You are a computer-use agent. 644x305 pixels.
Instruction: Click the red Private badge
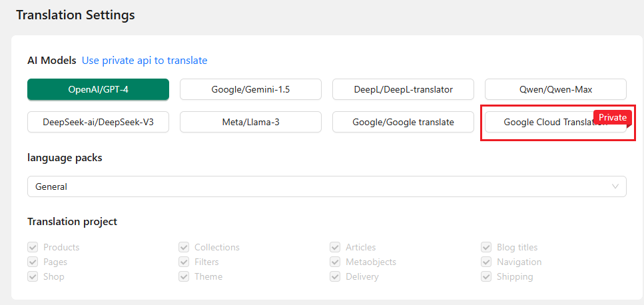(x=612, y=117)
